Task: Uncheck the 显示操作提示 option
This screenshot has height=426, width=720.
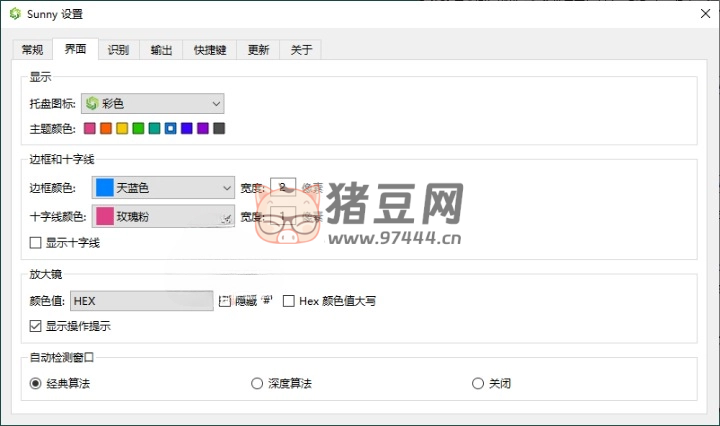Action: click(37, 325)
